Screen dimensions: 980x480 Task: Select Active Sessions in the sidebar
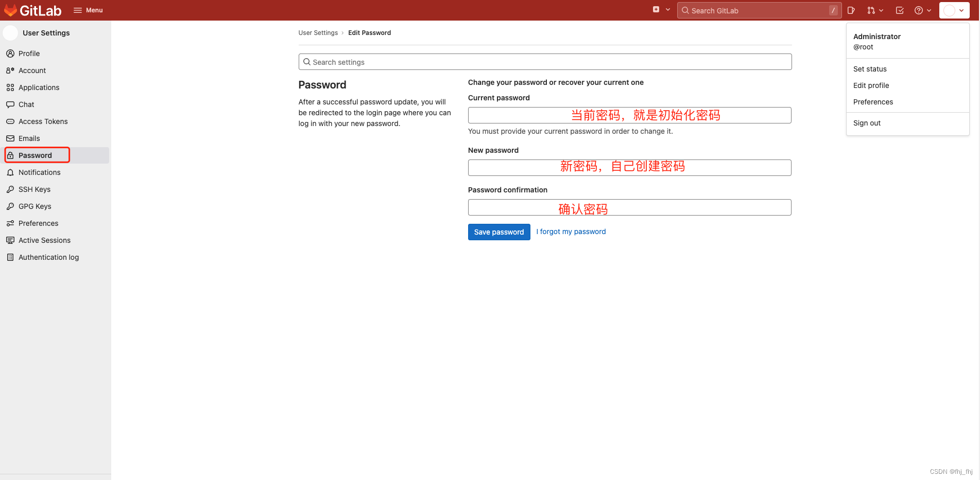tap(44, 240)
